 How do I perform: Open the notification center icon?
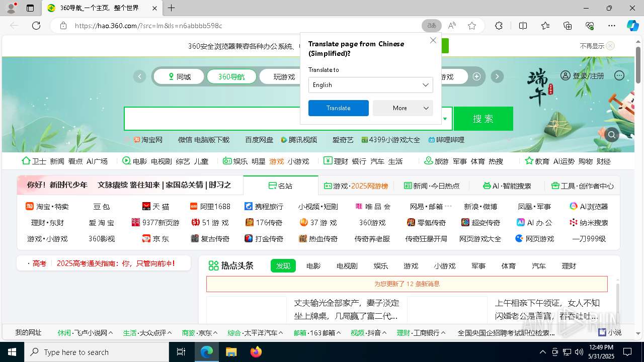627,352
